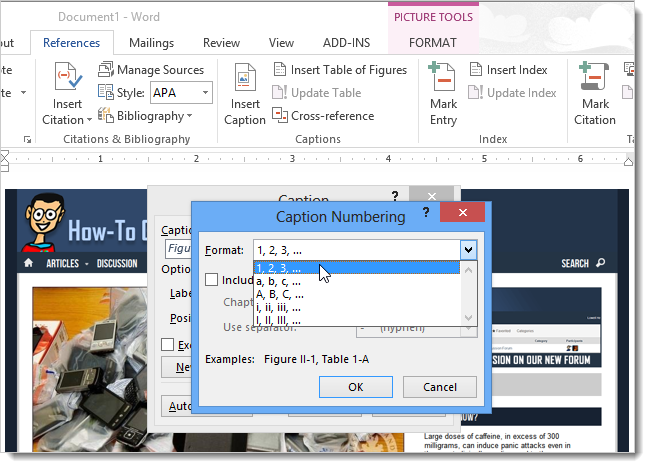
Task: Click the phones photo in the document
Action: 90,369
